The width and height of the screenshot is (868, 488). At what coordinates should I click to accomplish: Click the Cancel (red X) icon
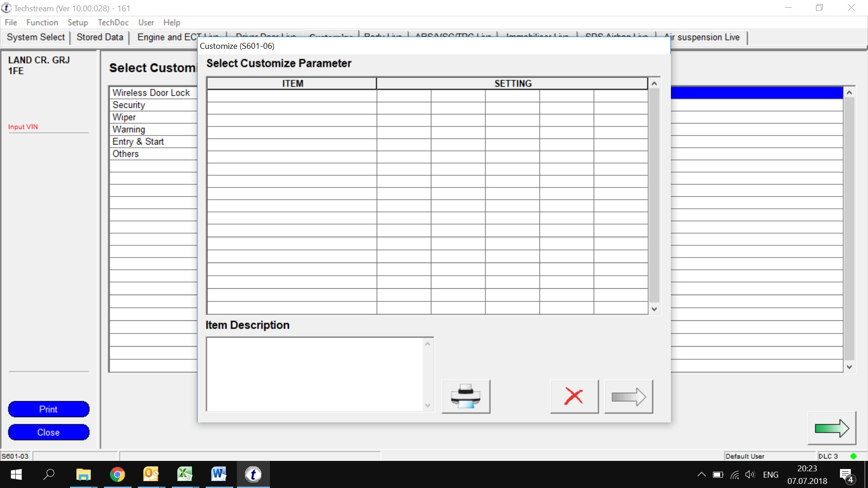(572, 396)
